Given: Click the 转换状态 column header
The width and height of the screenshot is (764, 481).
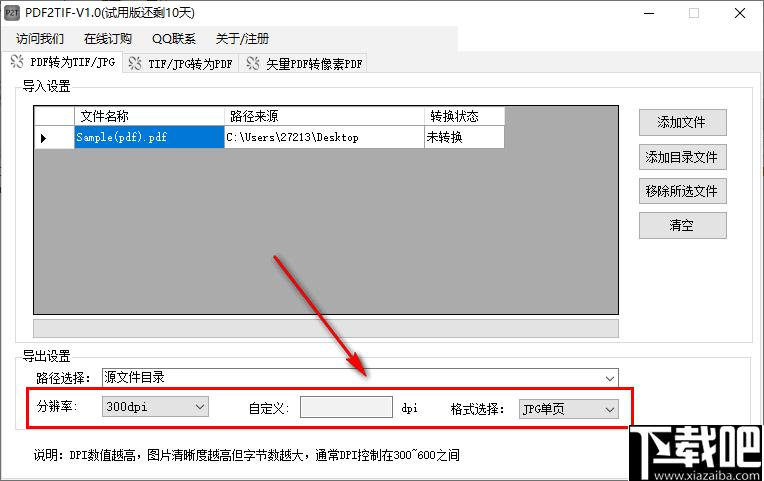Looking at the screenshot, I should click(x=464, y=116).
